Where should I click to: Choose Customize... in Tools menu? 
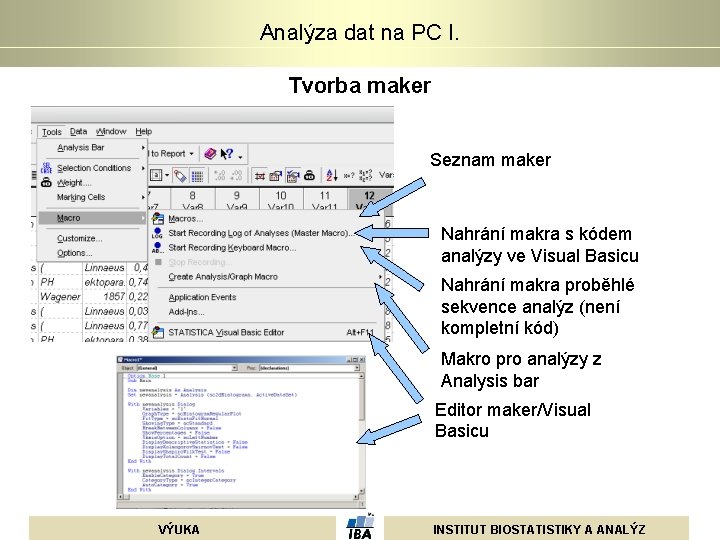point(92,238)
